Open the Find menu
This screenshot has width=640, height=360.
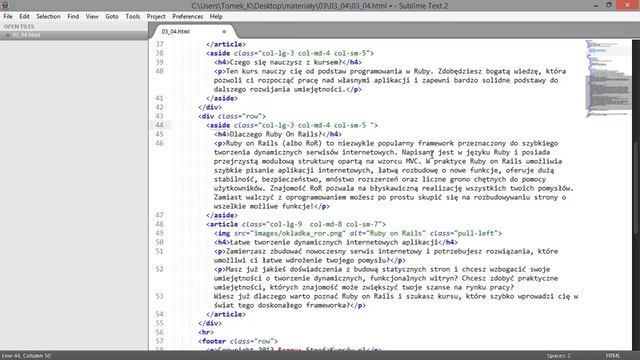(x=73, y=16)
